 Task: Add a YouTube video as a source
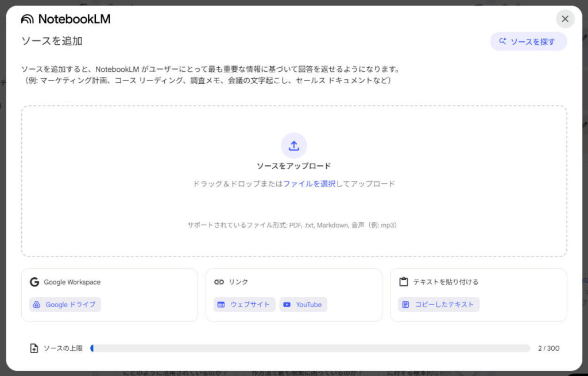point(303,304)
